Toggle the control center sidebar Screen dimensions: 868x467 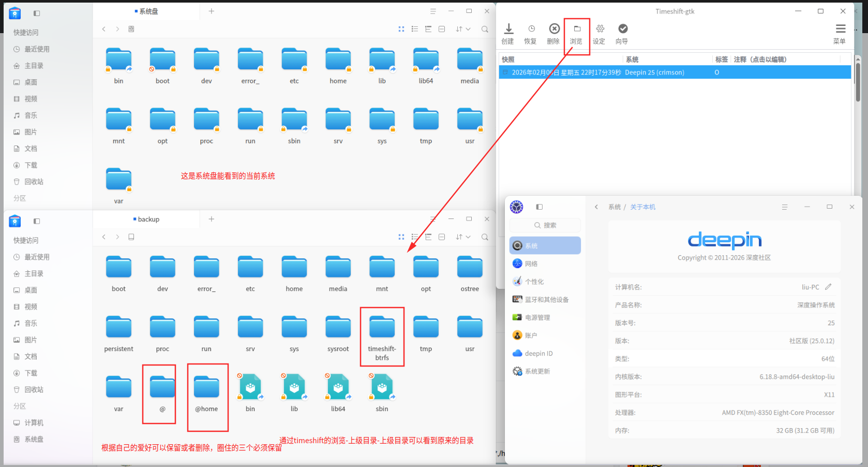point(540,207)
